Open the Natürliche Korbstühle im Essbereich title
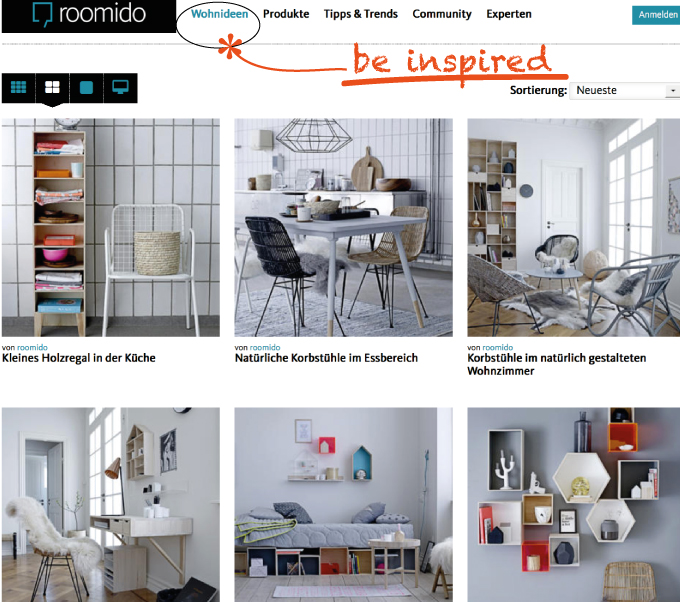The width and height of the screenshot is (680, 602). click(326, 358)
